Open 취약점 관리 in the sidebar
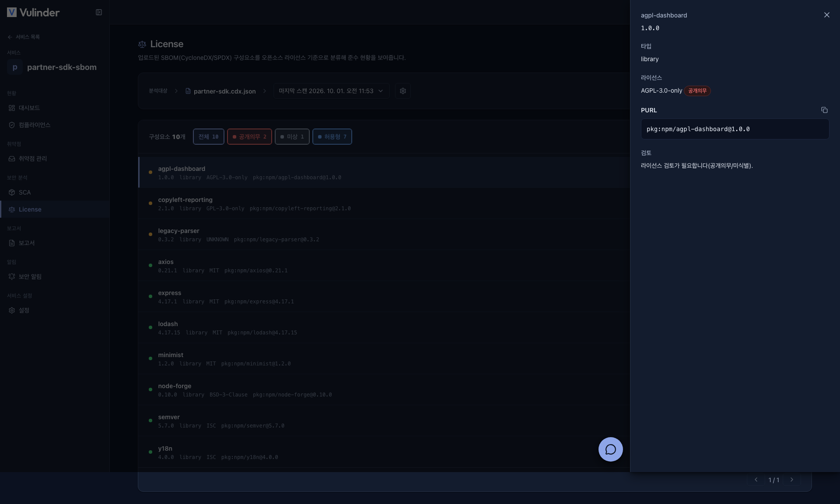 55,159
